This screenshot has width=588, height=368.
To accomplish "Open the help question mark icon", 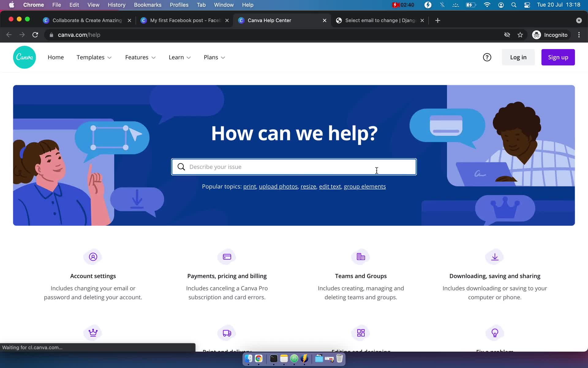I will pos(487,57).
